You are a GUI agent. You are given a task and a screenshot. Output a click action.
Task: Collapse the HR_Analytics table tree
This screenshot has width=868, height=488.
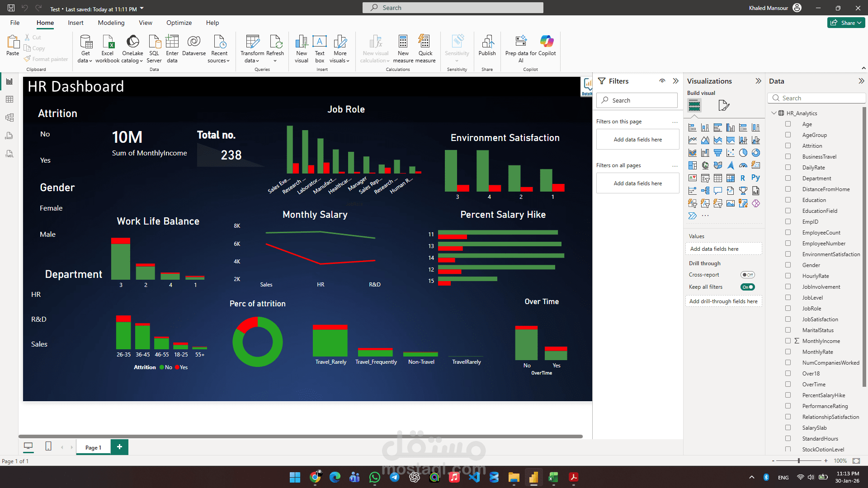coord(774,113)
